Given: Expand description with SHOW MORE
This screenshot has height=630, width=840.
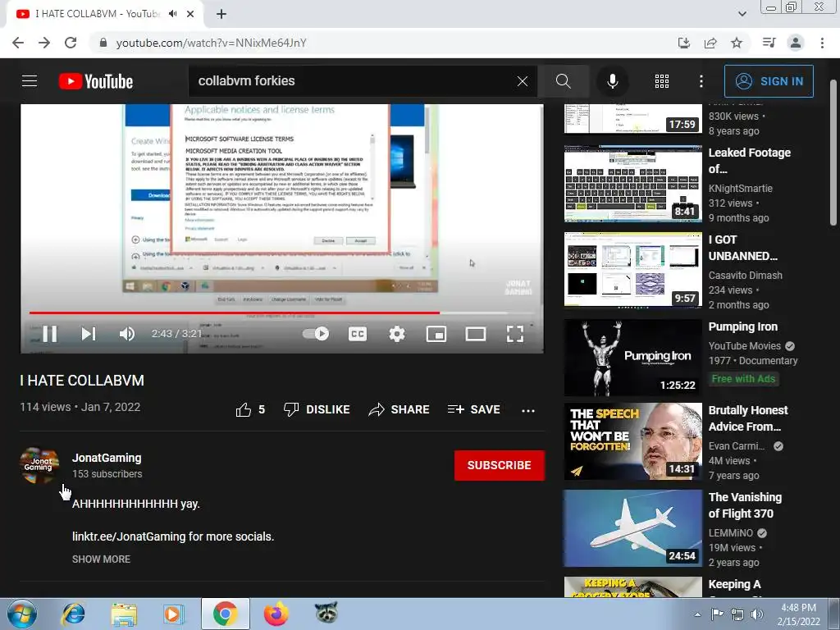Looking at the screenshot, I should point(101,559).
